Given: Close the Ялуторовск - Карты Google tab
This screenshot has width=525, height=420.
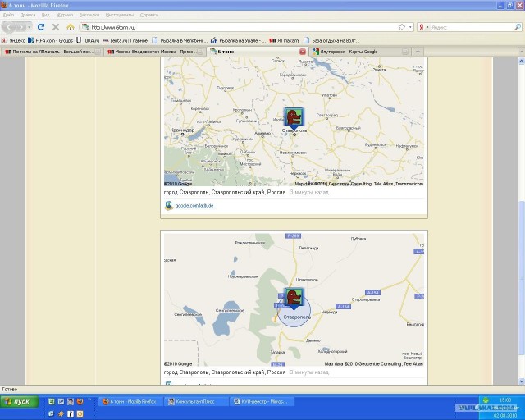Looking at the screenshot, I should pos(404,52).
